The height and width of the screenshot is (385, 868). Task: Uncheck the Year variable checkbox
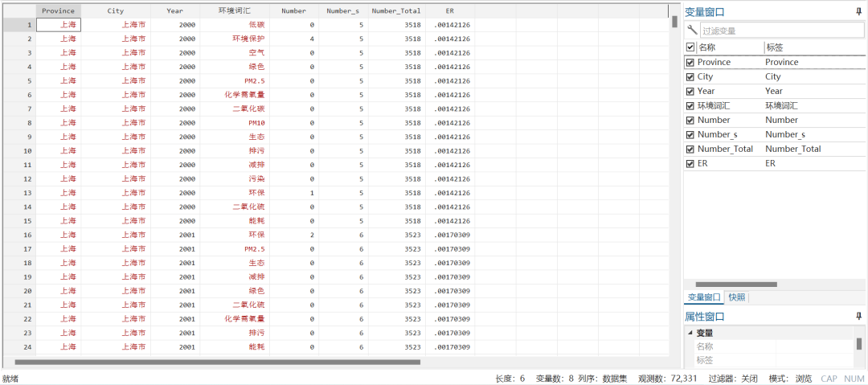[690, 91]
